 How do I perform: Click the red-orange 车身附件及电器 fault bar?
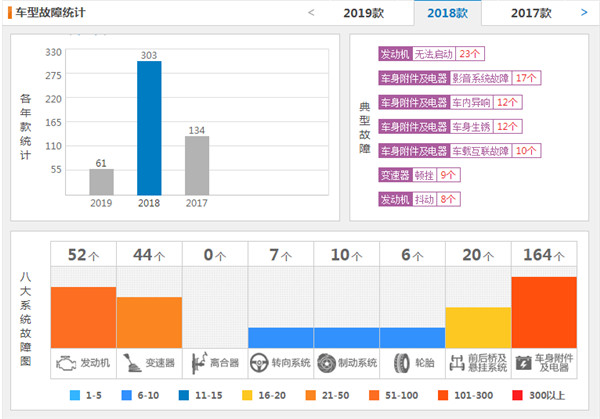coord(544,313)
